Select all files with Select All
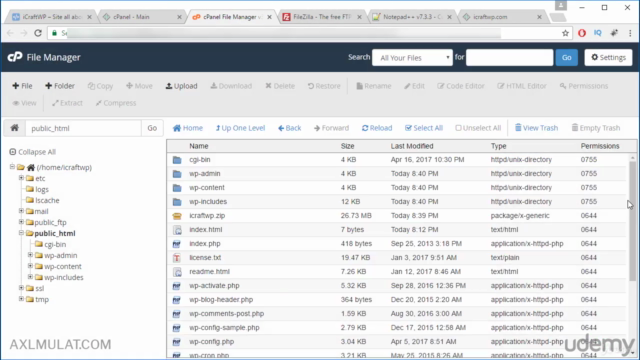 click(424, 128)
